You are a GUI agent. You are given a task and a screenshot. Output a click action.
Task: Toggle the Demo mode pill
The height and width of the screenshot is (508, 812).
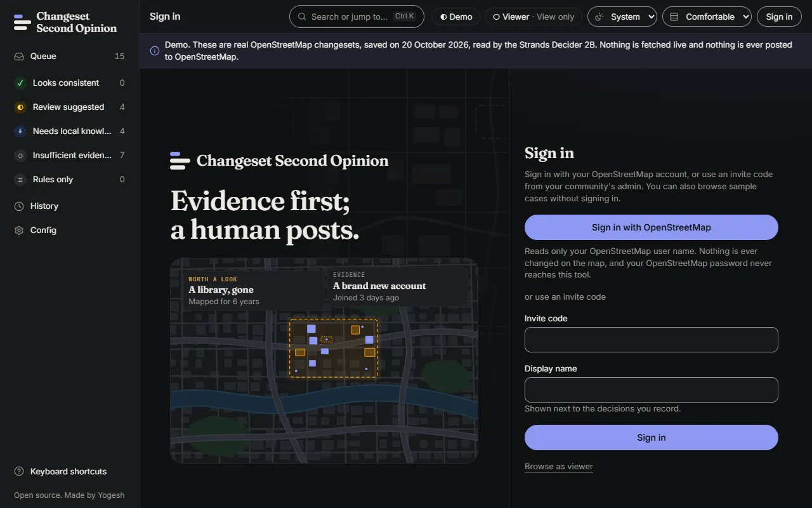pos(456,17)
